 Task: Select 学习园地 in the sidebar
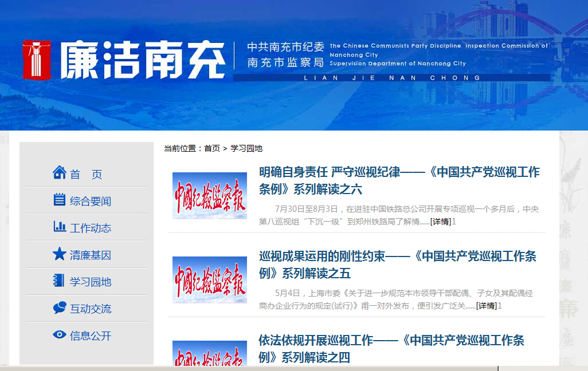pyautogui.click(x=91, y=282)
